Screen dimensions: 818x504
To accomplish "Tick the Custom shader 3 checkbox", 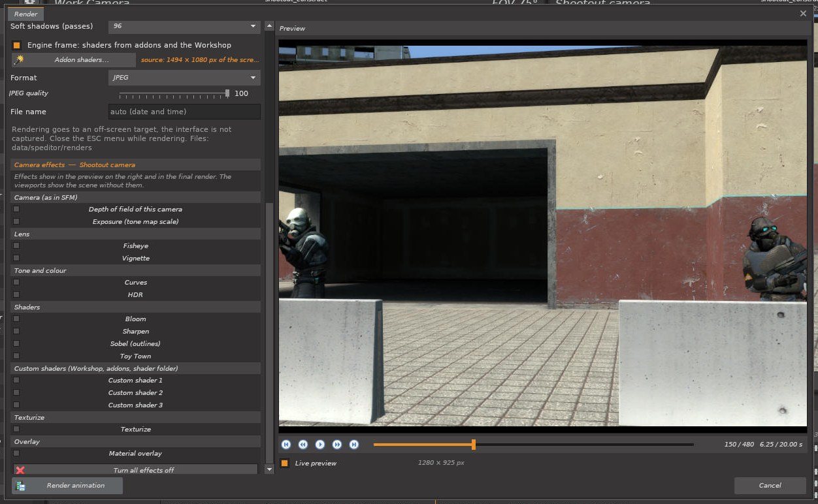I will (x=16, y=405).
